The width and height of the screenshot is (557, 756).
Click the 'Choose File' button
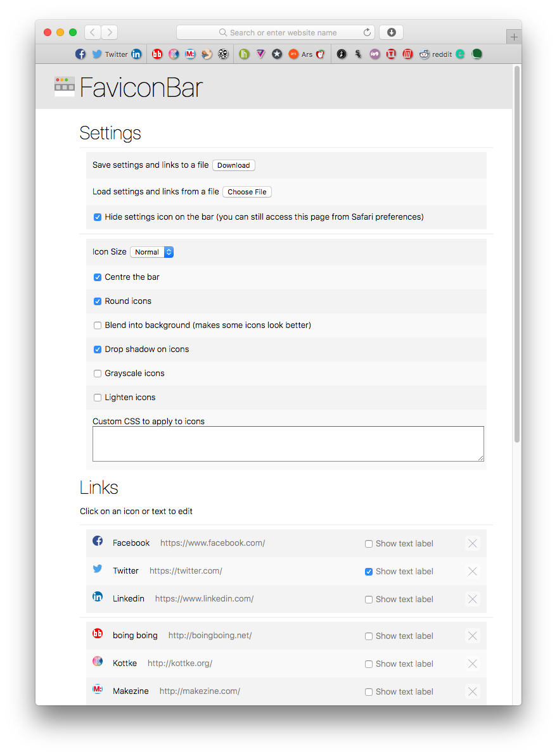247,192
